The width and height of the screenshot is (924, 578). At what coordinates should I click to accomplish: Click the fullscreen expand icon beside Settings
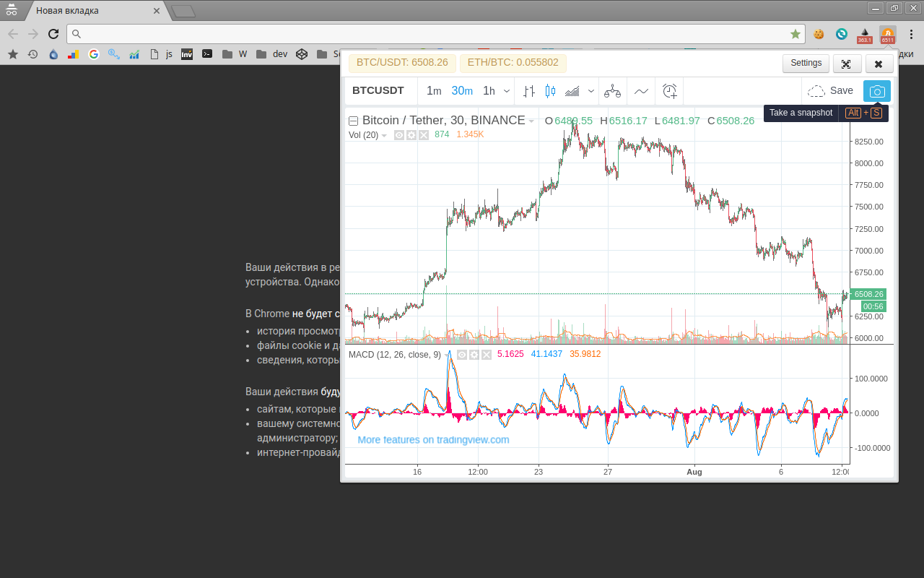(x=847, y=64)
